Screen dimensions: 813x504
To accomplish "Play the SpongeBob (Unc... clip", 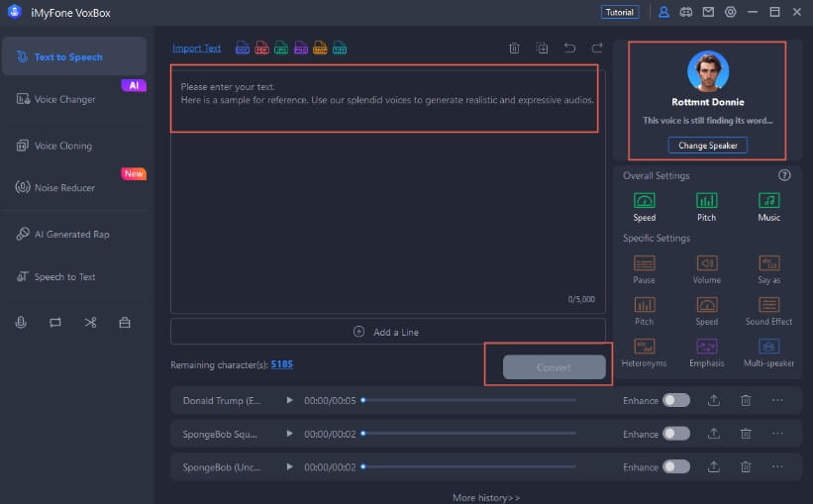I will (289, 466).
